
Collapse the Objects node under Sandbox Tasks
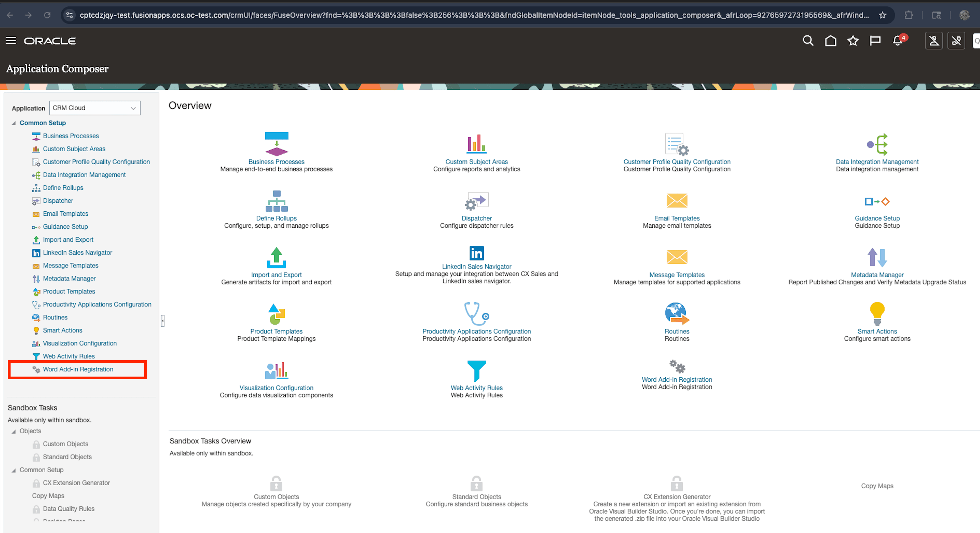click(14, 431)
